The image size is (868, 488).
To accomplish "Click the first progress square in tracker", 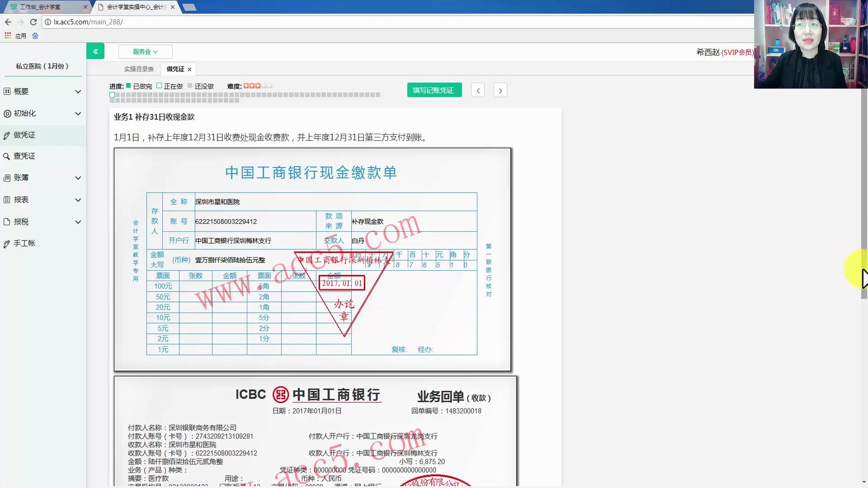I will (x=112, y=95).
